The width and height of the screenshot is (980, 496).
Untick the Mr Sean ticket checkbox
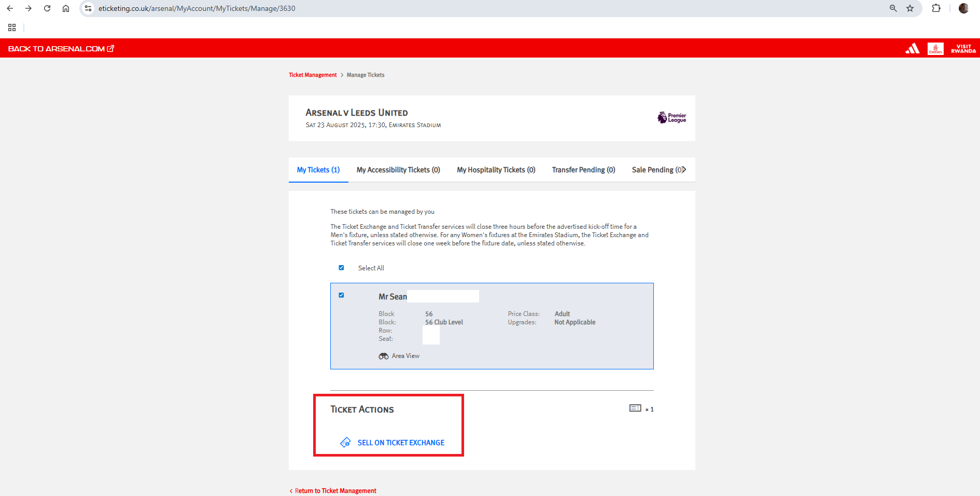[341, 295]
